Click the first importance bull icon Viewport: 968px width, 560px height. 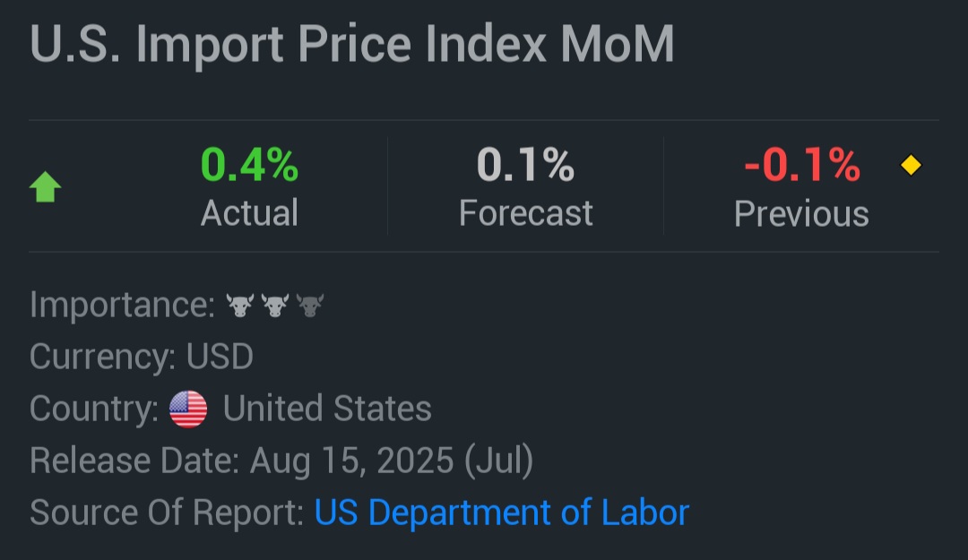pos(239,306)
